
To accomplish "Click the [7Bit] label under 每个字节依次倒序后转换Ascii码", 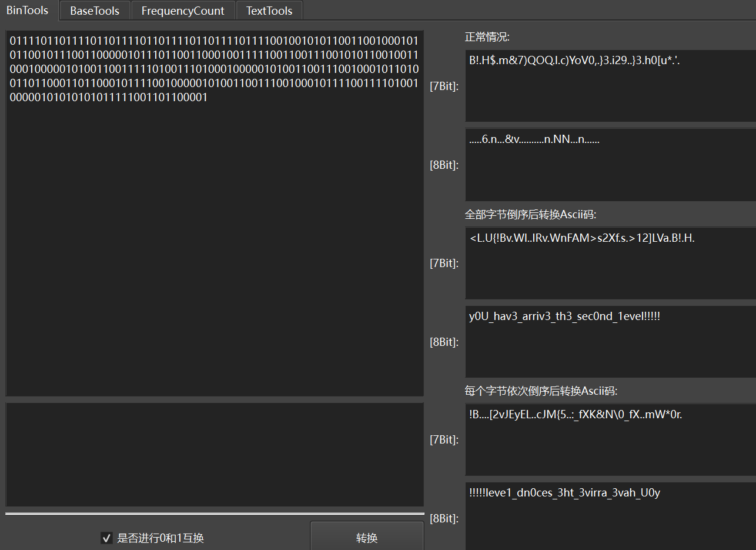I will [444, 439].
